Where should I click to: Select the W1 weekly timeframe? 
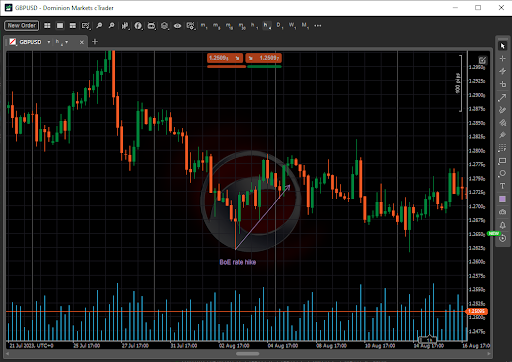click(x=292, y=26)
